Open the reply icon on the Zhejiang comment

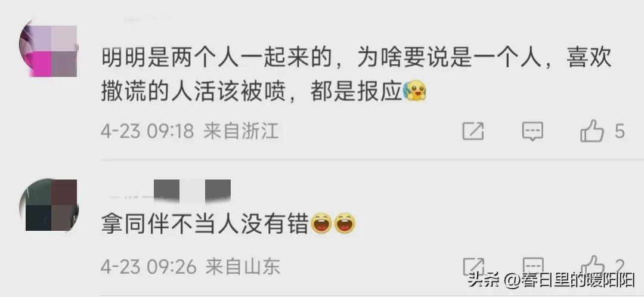532,131
